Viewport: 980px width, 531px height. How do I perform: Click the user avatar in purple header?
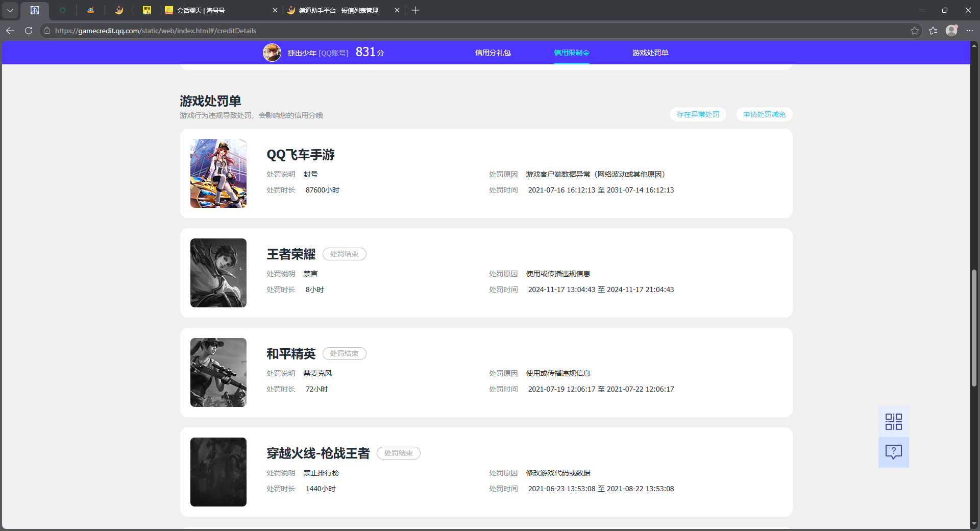pos(272,53)
